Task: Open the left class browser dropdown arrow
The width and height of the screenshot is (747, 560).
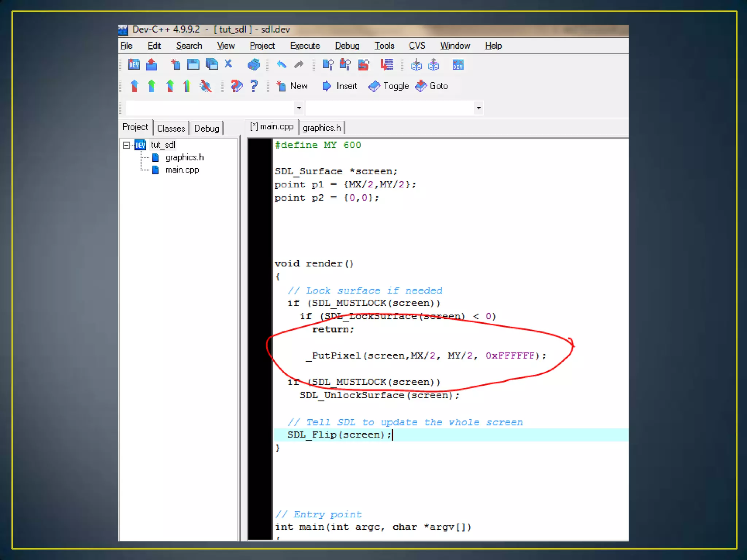Action: coord(299,108)
